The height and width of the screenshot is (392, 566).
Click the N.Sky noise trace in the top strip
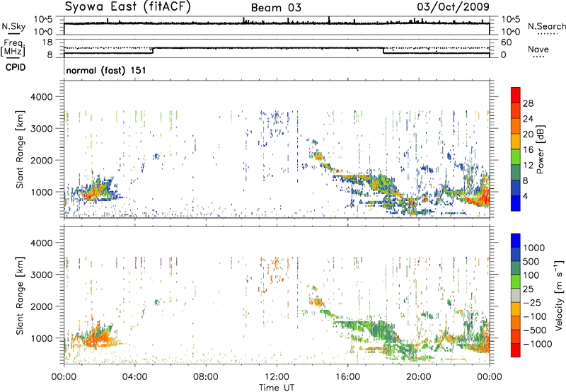coord(277,23)
